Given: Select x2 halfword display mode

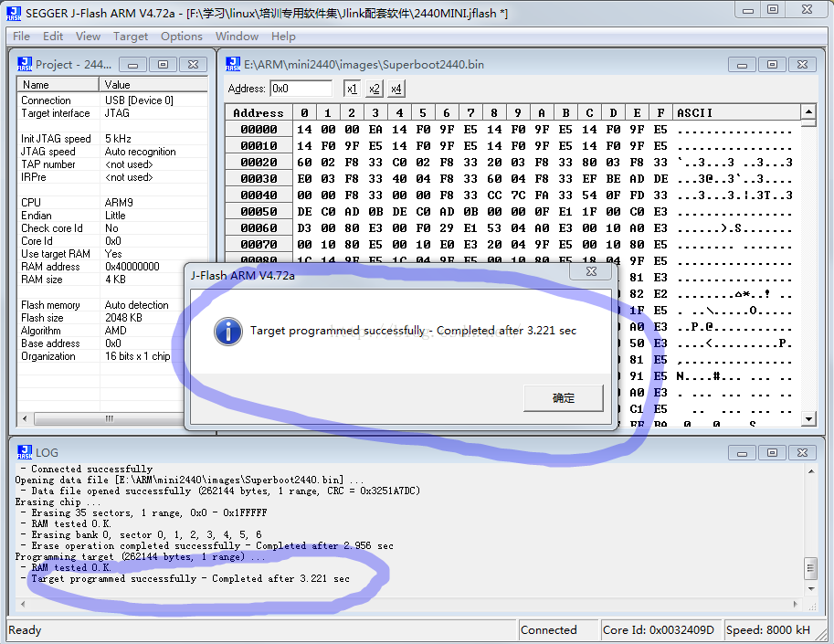Looking at the screenshot, I should pos(374,89).
